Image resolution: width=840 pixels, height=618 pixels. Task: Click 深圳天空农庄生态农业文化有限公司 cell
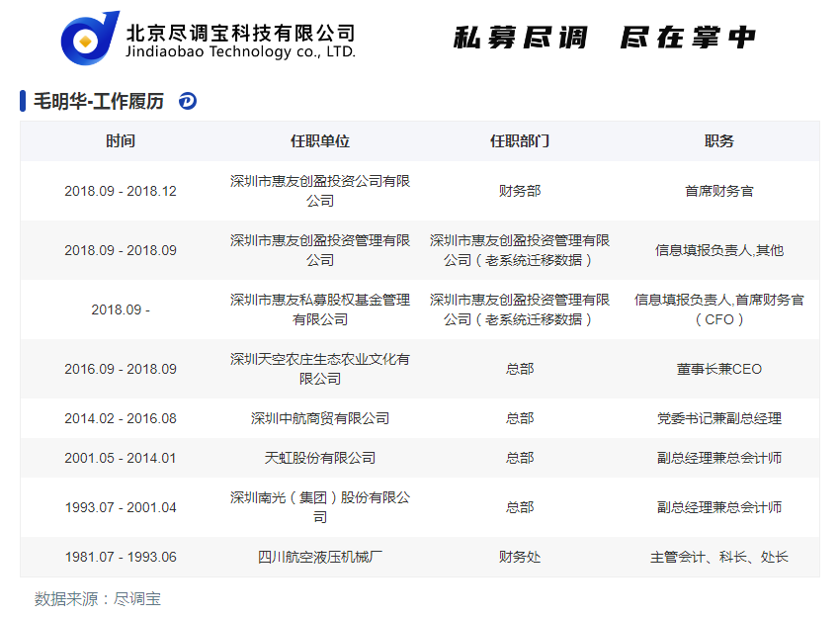pyautogui.click(x=320, y=369)
